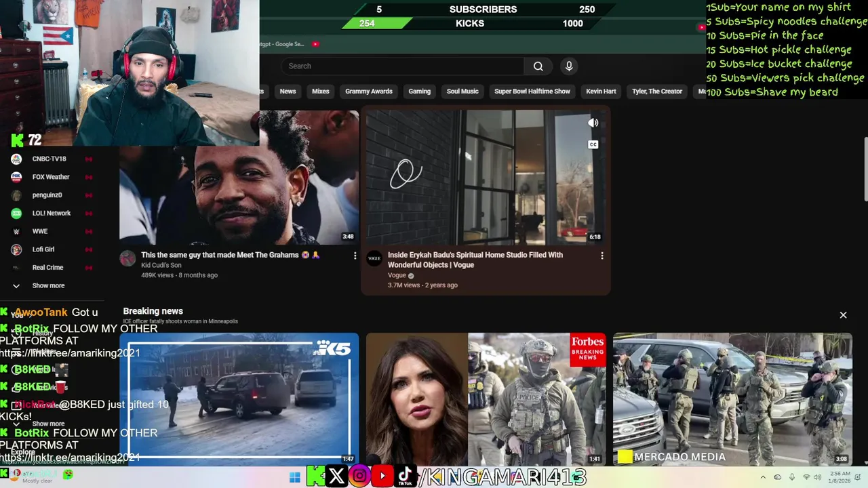Open Mercado Media officers video thumbnail

pyautogui.click(x=732, y=399)
